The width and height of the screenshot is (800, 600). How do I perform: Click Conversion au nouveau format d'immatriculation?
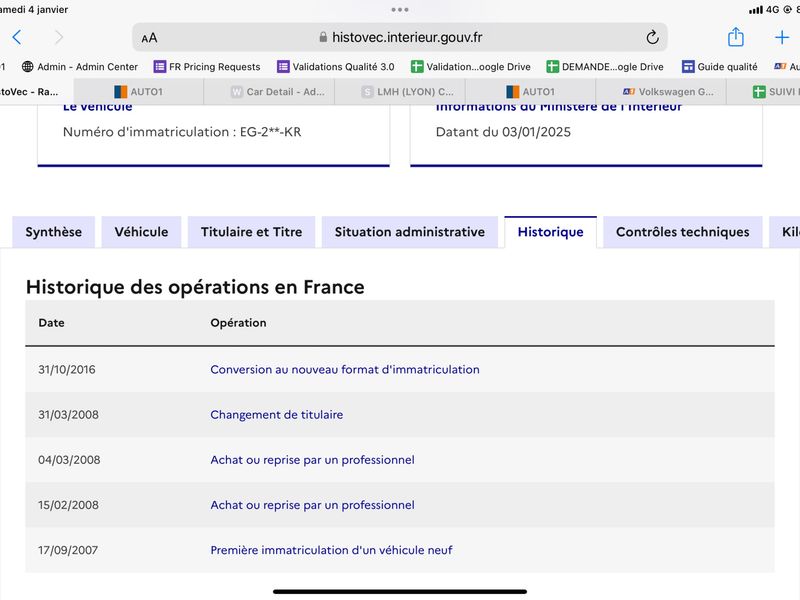(x=345, y=369)
